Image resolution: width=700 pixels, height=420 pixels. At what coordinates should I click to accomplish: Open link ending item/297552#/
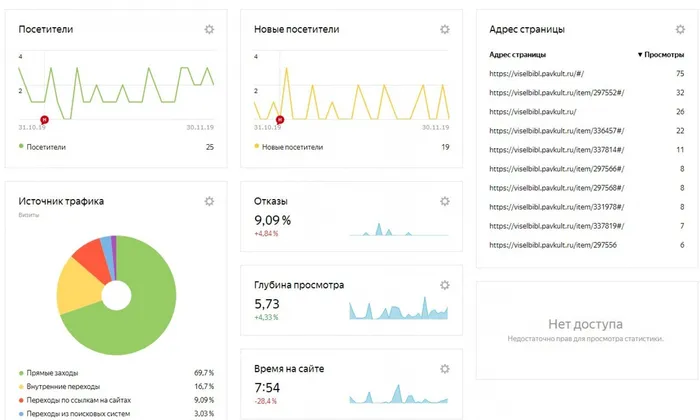point(557,93)
